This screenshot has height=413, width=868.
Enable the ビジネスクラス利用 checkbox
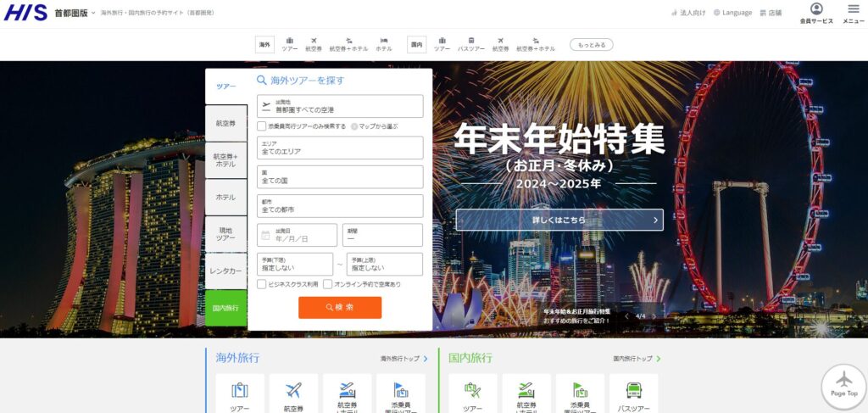pyautogui.click(x=262, y=284)
